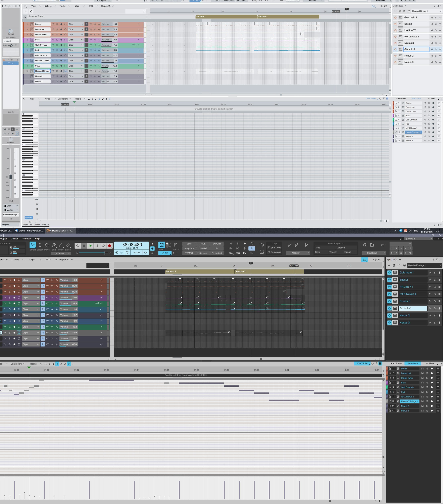Select the Erase tool
The width and height of the screenshot is (443, 504).
pyautogui.click(x=68, y=245)
